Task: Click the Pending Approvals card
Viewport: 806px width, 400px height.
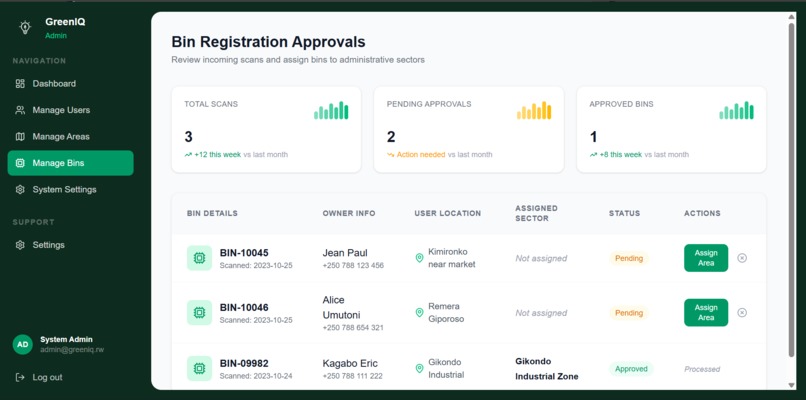Action: click(x=469, y=130)
